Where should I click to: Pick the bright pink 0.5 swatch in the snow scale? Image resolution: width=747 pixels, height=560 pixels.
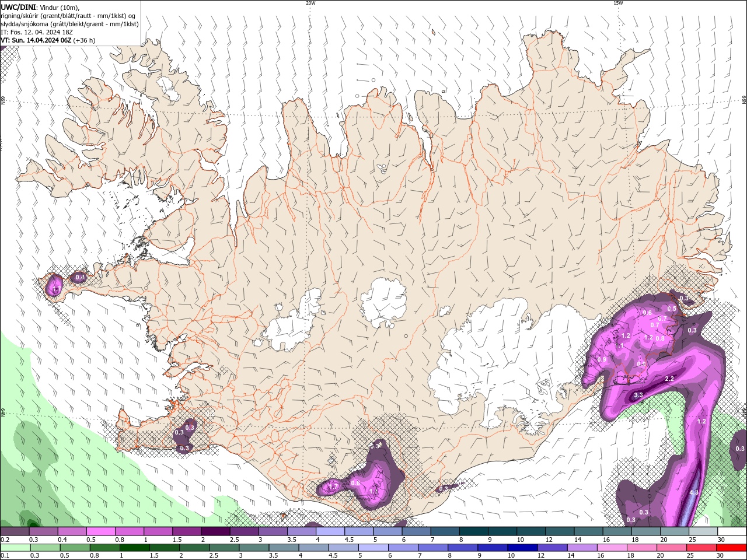click(x=100, y=531)
